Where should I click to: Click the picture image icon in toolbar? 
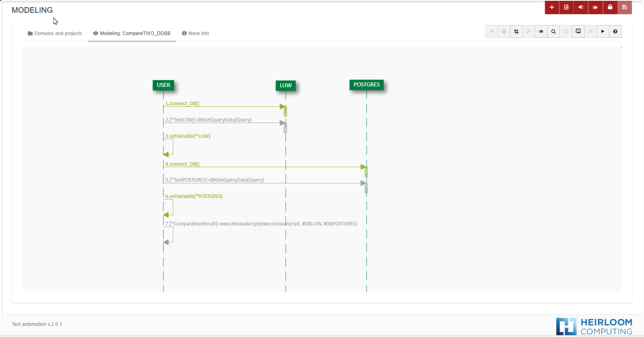(x=578, y=31)
